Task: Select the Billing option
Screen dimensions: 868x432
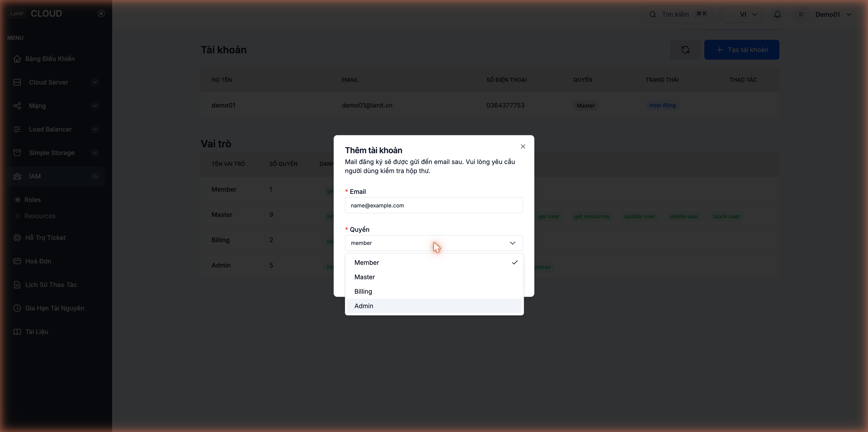Action: 434,292
